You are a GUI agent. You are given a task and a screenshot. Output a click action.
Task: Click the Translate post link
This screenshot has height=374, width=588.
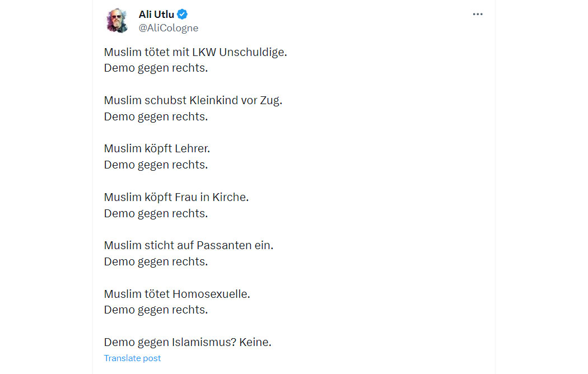(x=132, y=358)
